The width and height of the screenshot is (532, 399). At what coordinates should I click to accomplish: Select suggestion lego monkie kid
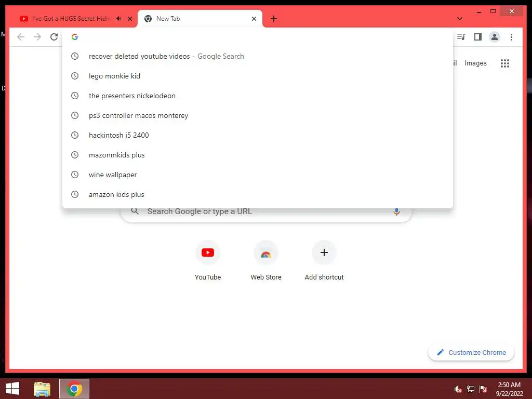point(258,76)
